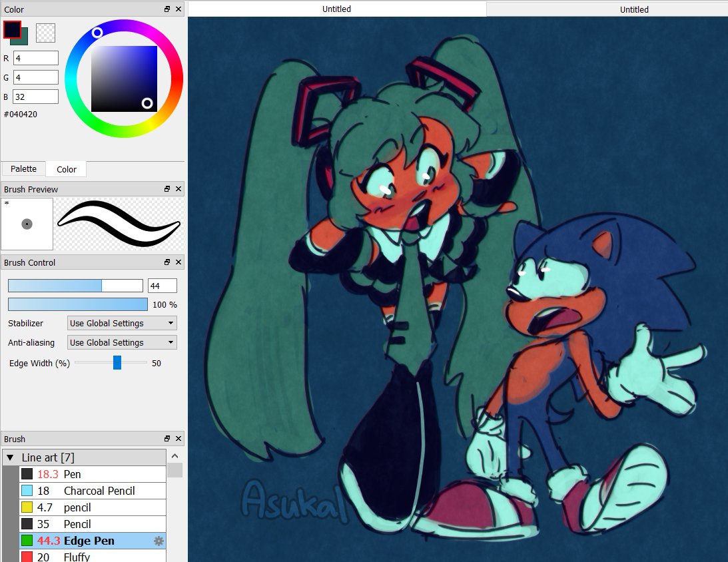Select the Fluffy brush
728x562 pixels.
pyautogui.click(x=93, y=557)
